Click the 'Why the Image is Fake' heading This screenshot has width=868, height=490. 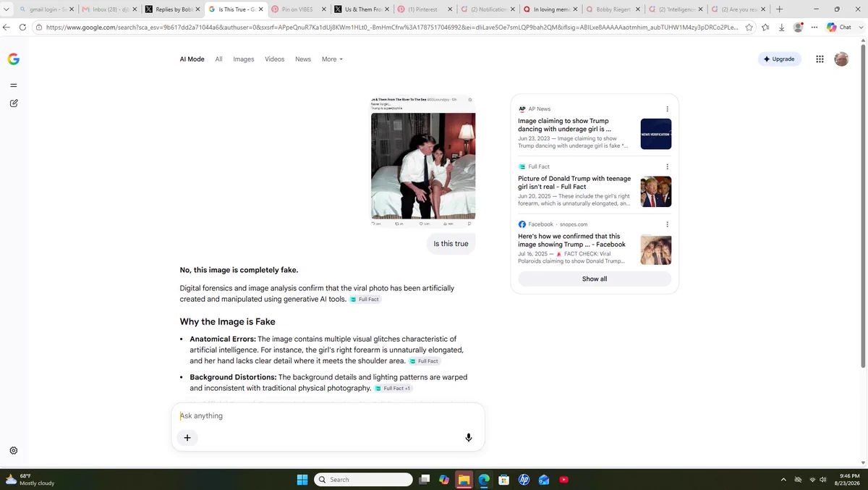(x=227, y=321)
